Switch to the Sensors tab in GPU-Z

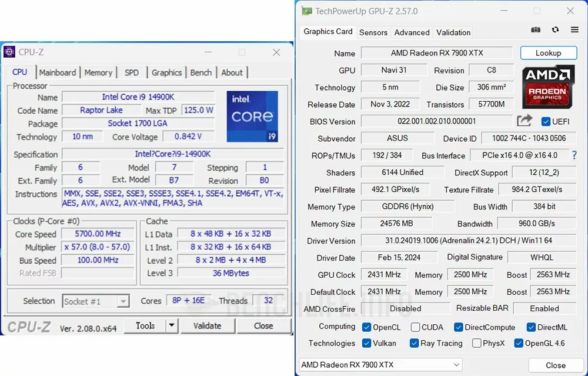pos(373,32)
